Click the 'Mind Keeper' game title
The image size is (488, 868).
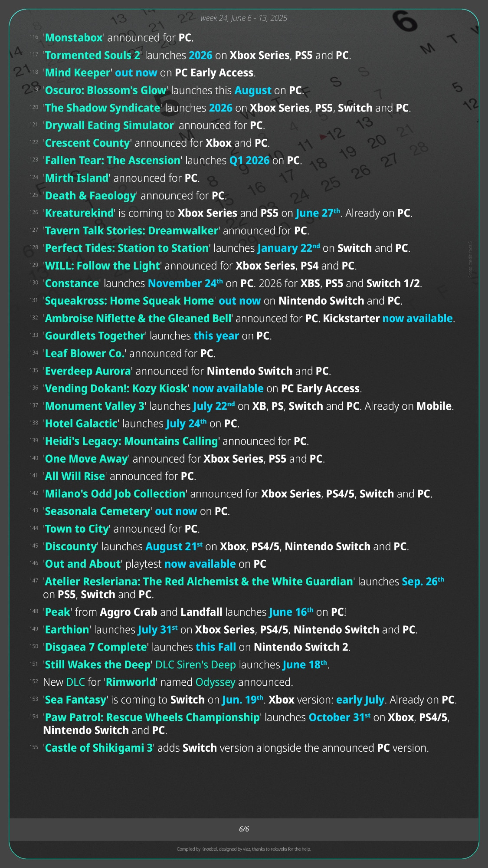[x=78, y=72]
